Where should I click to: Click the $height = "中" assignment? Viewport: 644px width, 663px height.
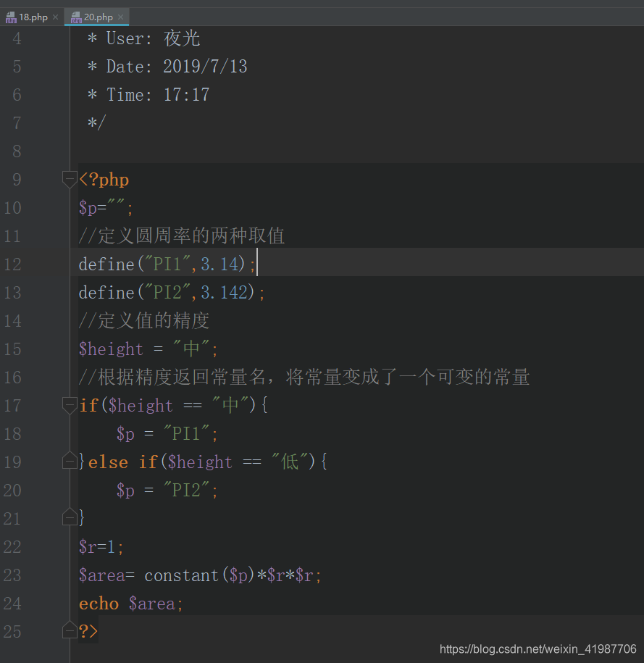coord(148,349)
